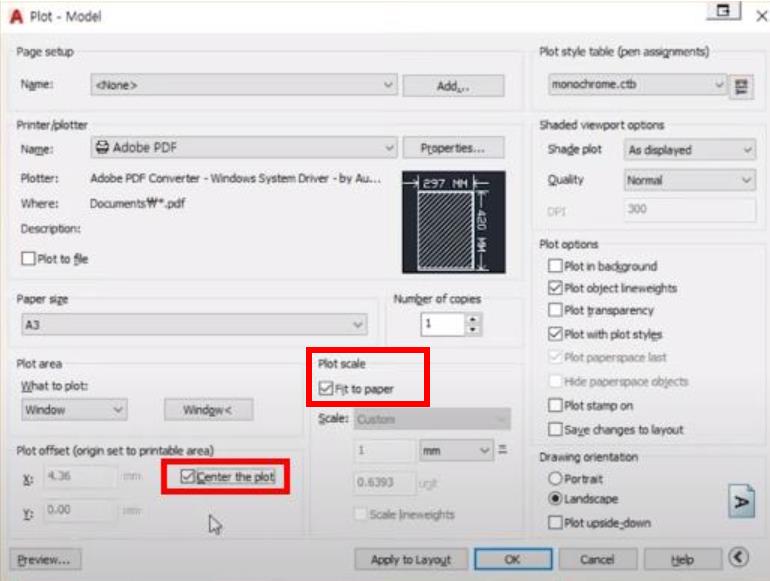Open plot style table dropdown monochrome.ctb
Image resolution: width=770 pixels, height=581 pixels.
637,84
